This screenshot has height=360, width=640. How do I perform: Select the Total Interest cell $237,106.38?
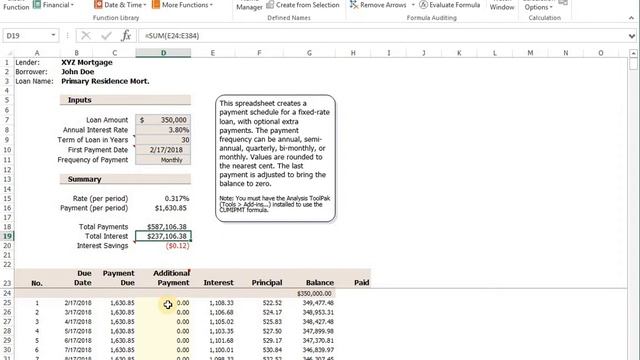[x=163, y=236]
